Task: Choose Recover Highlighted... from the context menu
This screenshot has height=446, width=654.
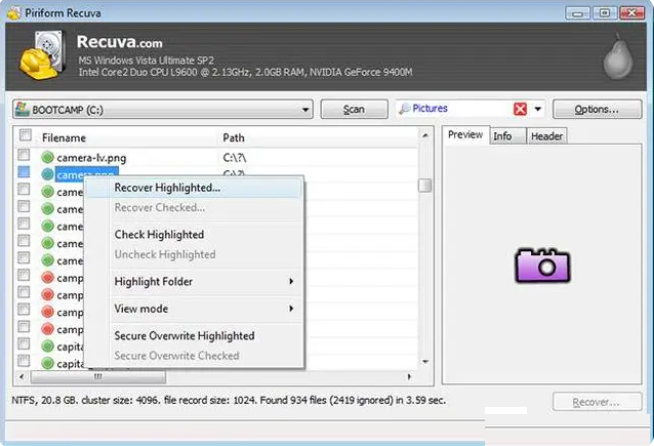Action: tap(195, 188)
